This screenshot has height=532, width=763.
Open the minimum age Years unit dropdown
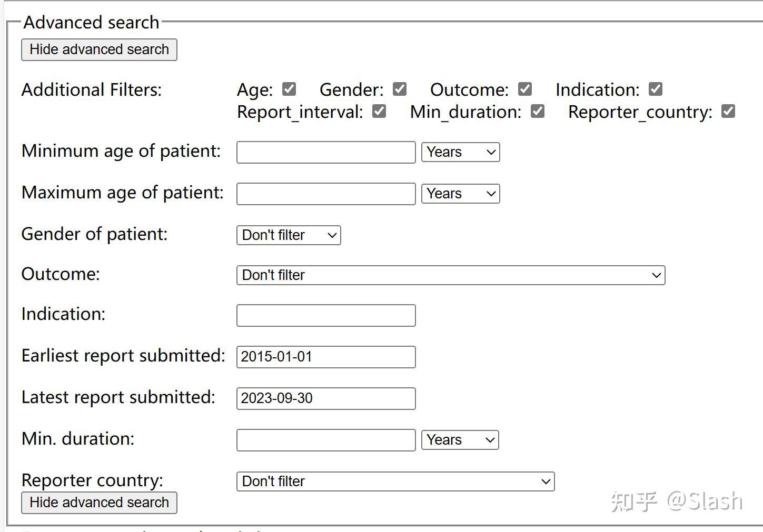pyautogui.click(x=460, y=153)
